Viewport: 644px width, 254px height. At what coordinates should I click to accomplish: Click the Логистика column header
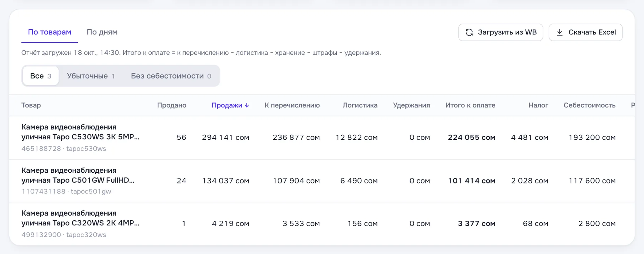point(360,105)
